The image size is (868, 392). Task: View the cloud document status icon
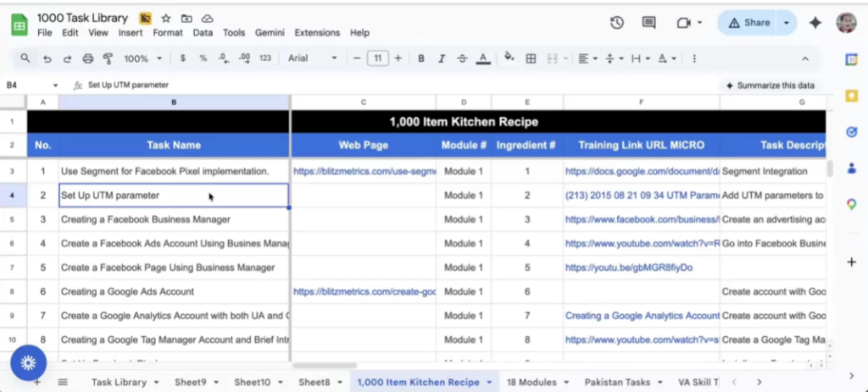click(x=207, y=19)
